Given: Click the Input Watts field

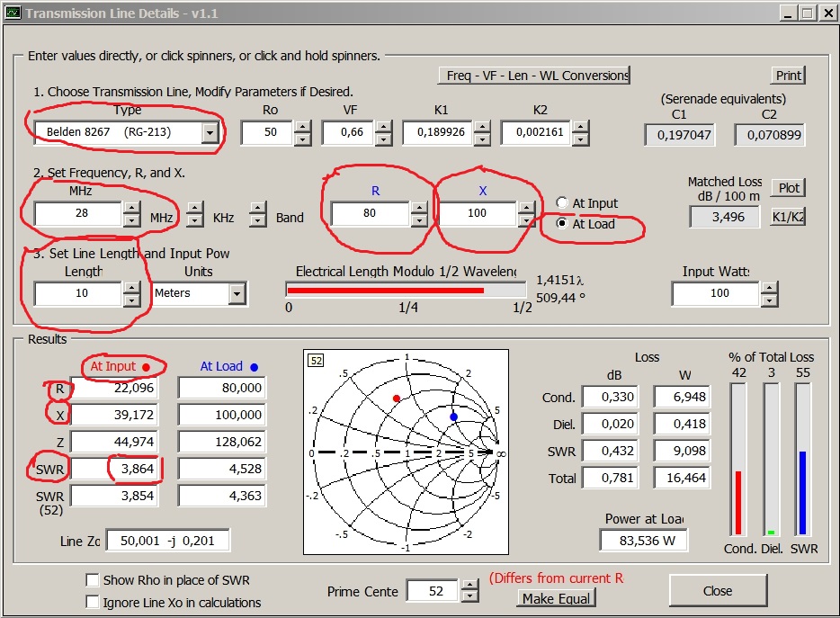Looking at the screenshot, I should [716, 294].
